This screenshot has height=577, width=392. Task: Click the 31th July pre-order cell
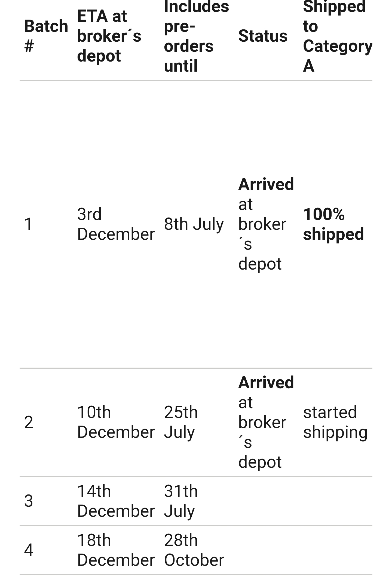coord(181,501)
